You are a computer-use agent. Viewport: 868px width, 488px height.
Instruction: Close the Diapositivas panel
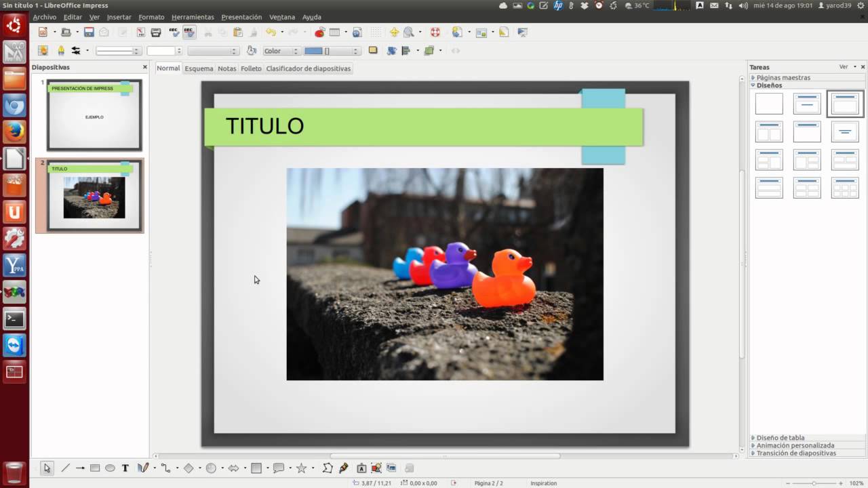pos(144,67)
